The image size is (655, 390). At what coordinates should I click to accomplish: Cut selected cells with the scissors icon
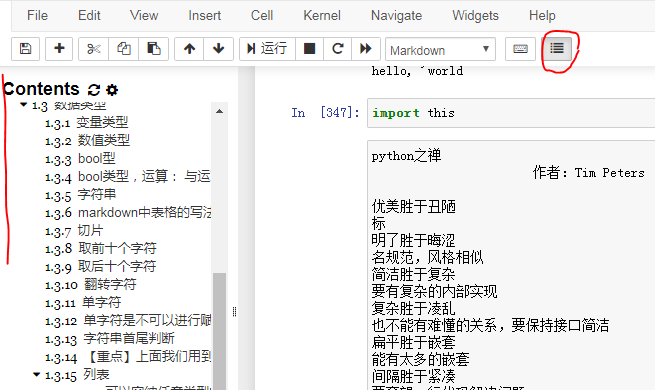click(93, 49)
